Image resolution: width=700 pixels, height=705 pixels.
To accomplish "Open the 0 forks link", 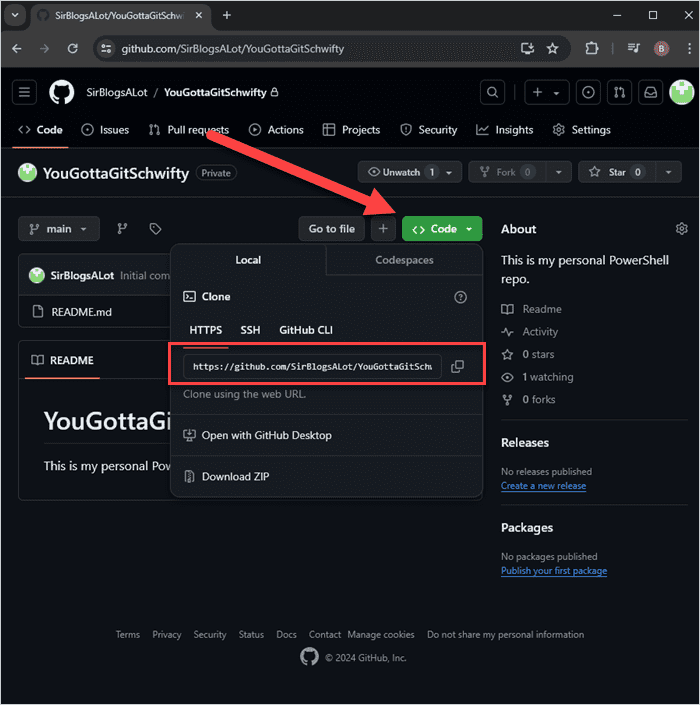I will [539, 399].
